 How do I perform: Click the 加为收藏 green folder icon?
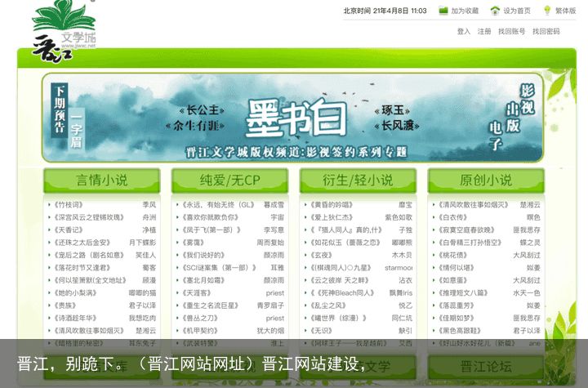pyautogui.click(x=443, y=11)
